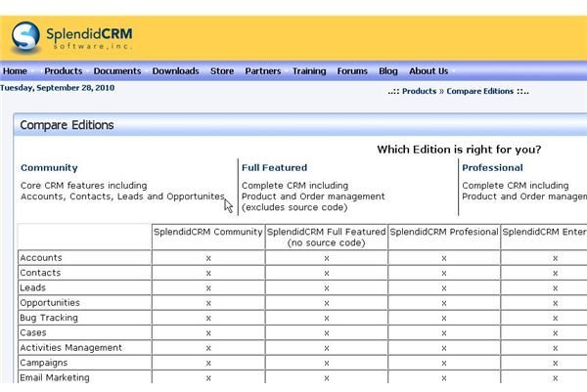The image size is (587, 392).
Task: Select the Full Featured edition heading
Action: [274, 167]
